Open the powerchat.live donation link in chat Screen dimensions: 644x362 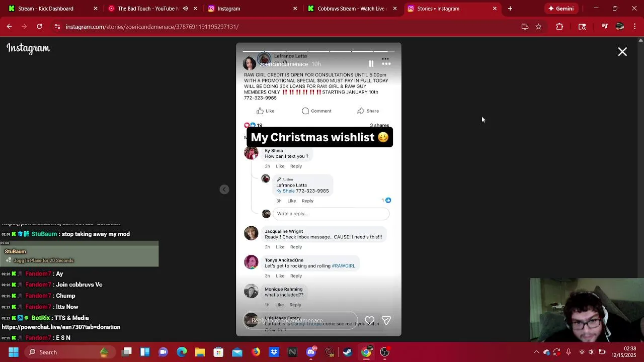pyautogui.click(x=61, y=327)
